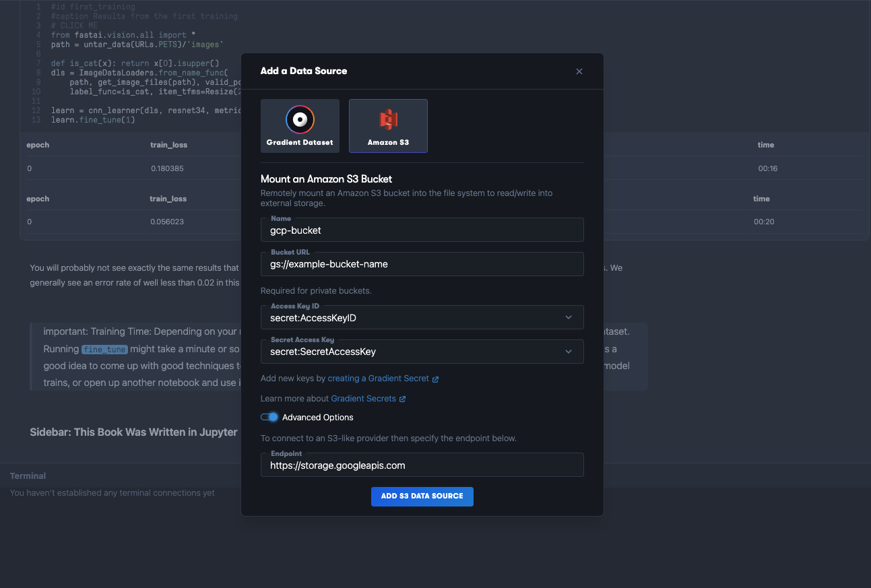Toggle the Advanced Options switch off
Viewport: 871px width, 588px height.
269,417
